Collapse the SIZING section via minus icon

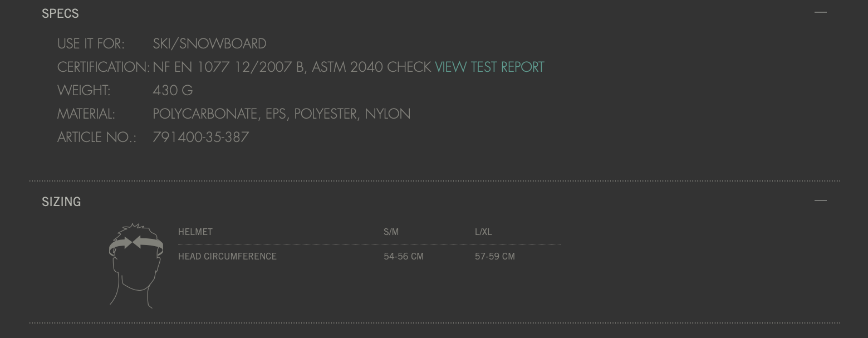click(820, 200)
